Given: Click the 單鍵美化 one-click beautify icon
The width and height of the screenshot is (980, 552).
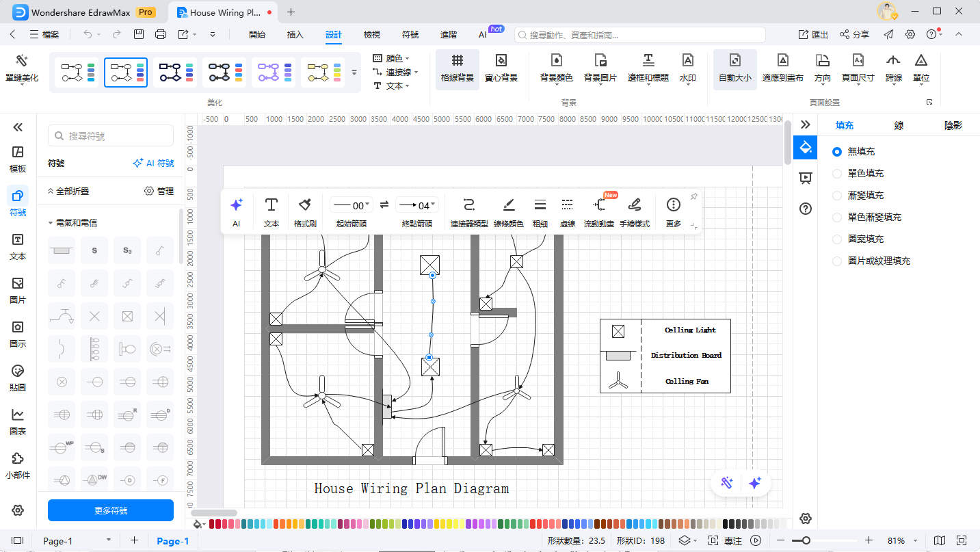Looking at the screenshot, I should pyautogui.click(x=21, y=67).
